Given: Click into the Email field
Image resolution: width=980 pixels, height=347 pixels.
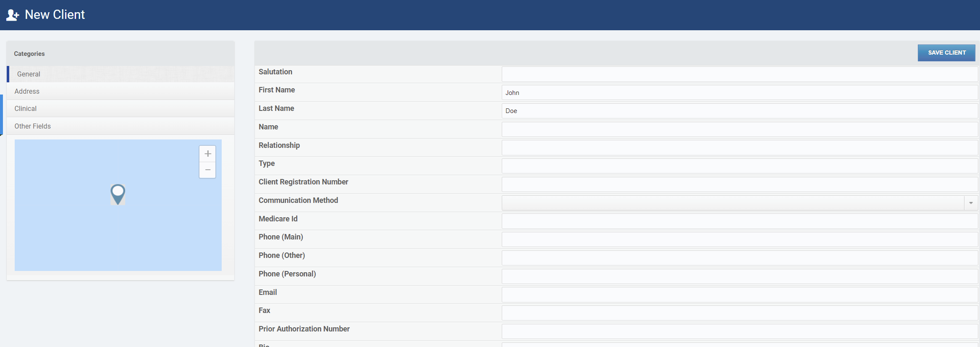Looking at the screenshot, I should pyautogui.click(x=739, y=295).
